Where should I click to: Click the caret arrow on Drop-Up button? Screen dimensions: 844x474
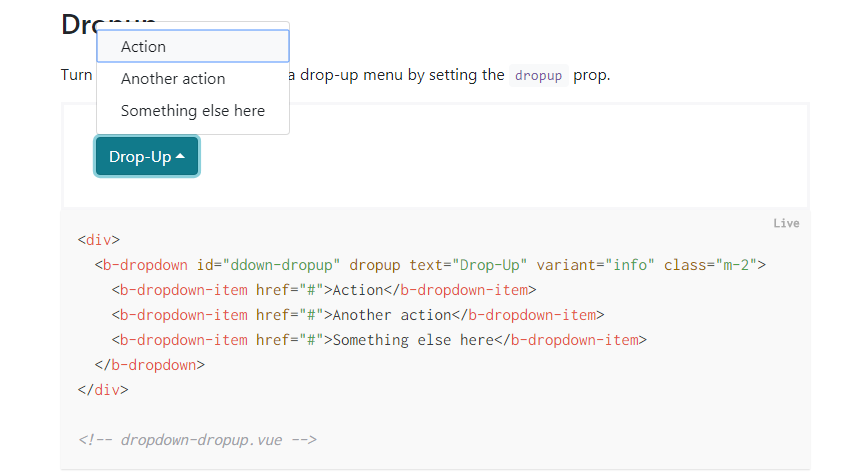tap(180, 157)
